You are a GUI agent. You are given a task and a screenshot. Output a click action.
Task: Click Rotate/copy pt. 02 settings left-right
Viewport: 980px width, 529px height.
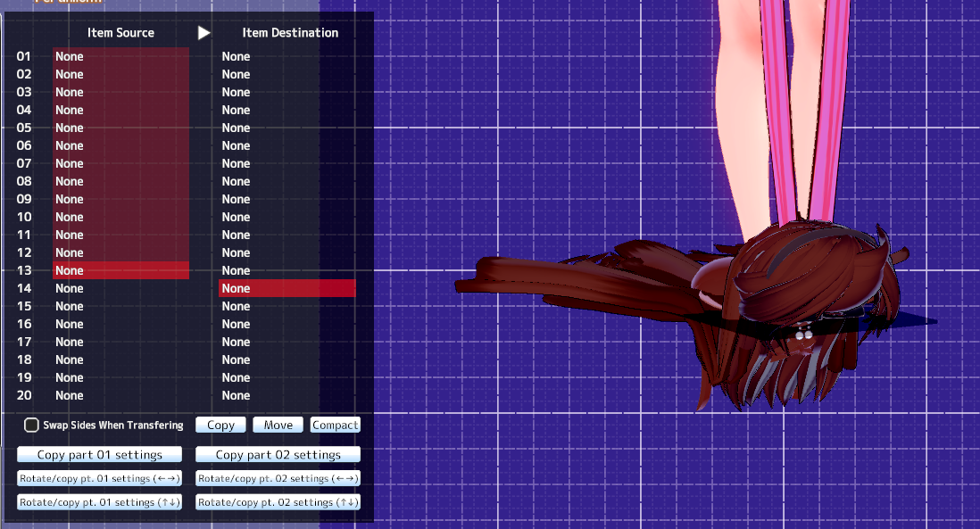(x=278, y=479)
